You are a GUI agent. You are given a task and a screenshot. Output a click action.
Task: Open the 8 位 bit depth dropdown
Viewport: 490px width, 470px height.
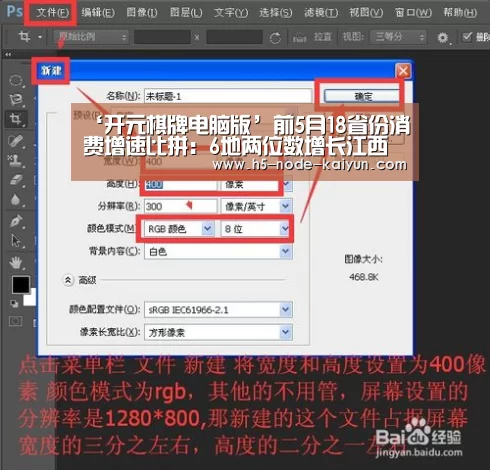[x=255, y=229]
